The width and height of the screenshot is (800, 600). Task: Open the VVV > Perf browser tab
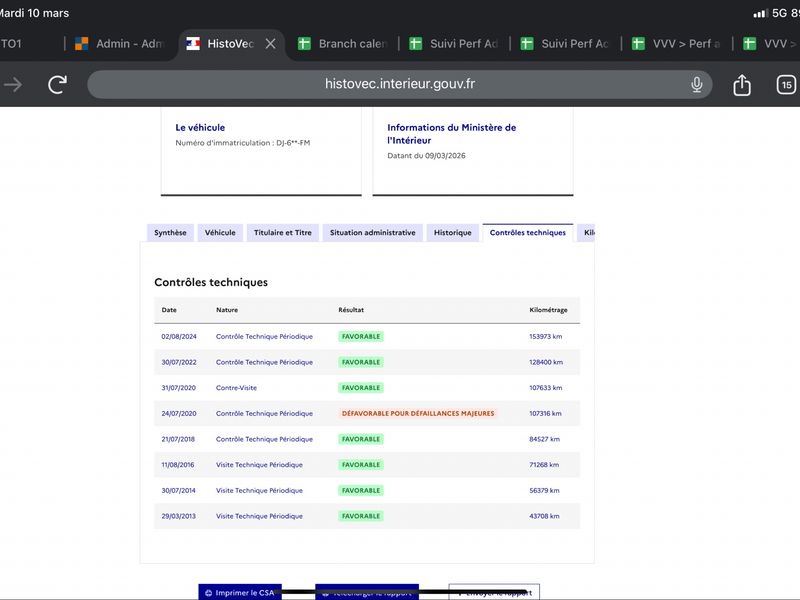676,44
